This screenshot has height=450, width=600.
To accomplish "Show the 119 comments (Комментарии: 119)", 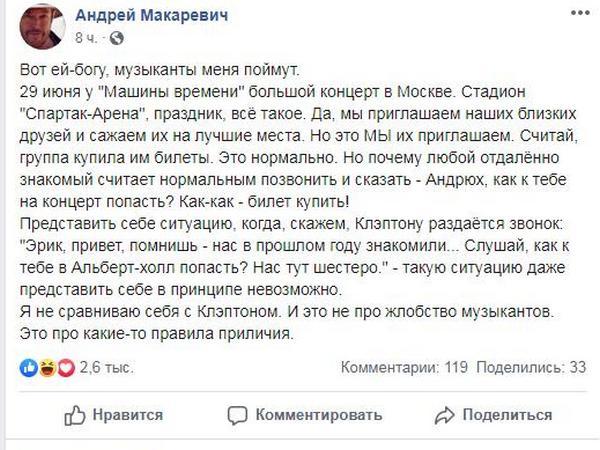I will tap(405, 368).
